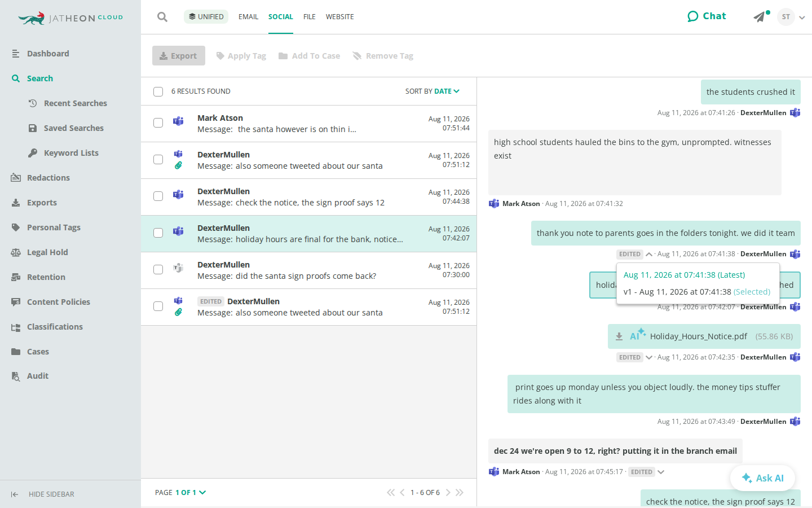Open the announcements megaphone icon
Image resolution: width=812 pixels, height=508 pixels.
pos(761,16)
